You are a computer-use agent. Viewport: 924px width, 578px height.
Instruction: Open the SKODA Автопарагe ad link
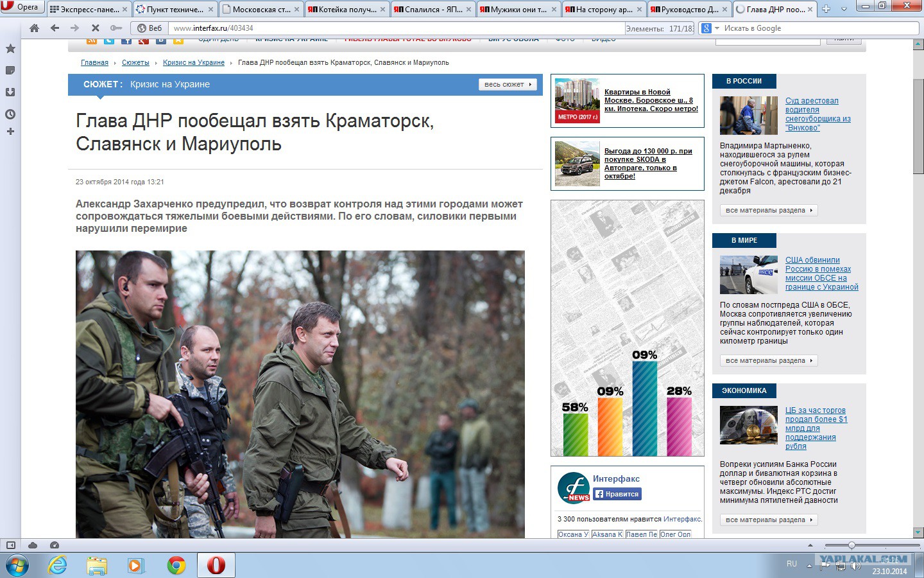pyautogui.click(x=648, y=164)
